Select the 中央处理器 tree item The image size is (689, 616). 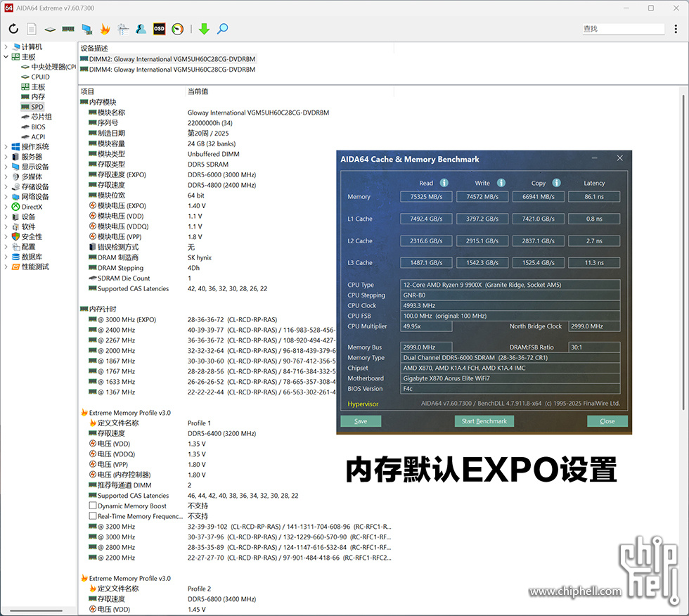pos(49,67)
